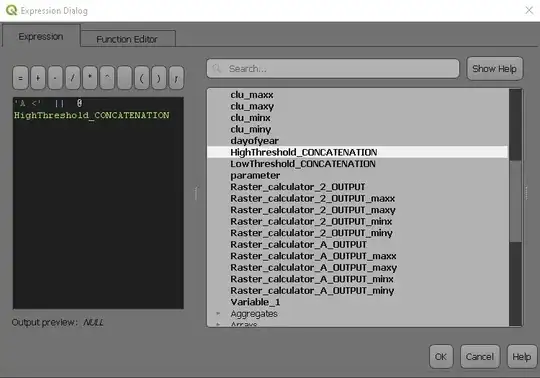Insert the minus operator
Viewport: 540px width, 378px height.
tap(55, 78)
